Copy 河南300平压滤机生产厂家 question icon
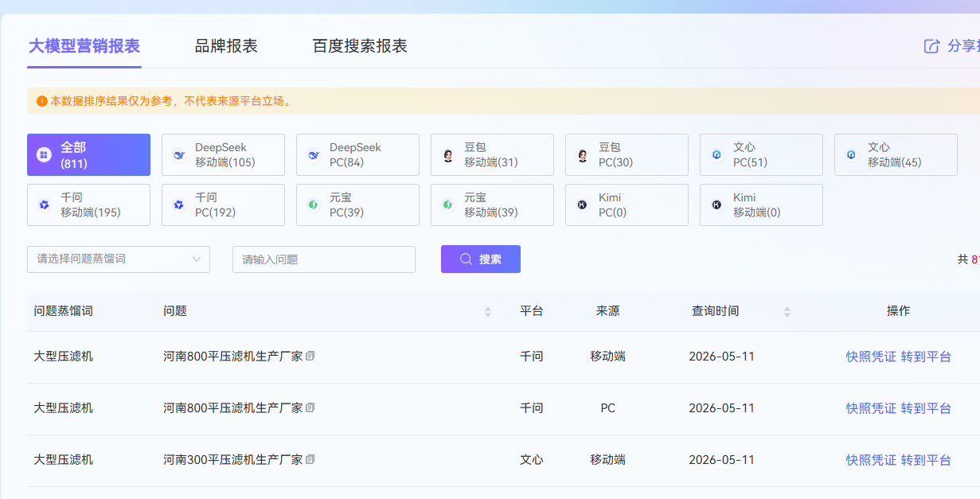980x499 pixels. coord(310,459)
